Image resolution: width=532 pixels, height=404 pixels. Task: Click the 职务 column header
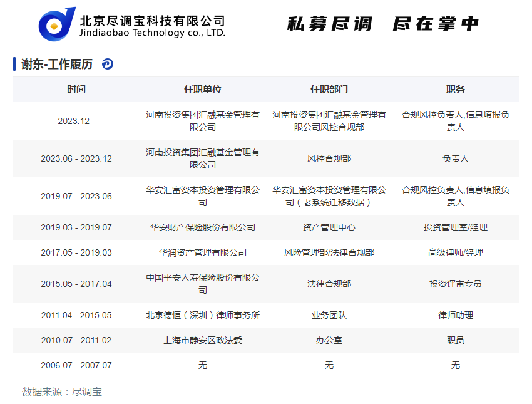pyautogui.click(x=455, y=90)
